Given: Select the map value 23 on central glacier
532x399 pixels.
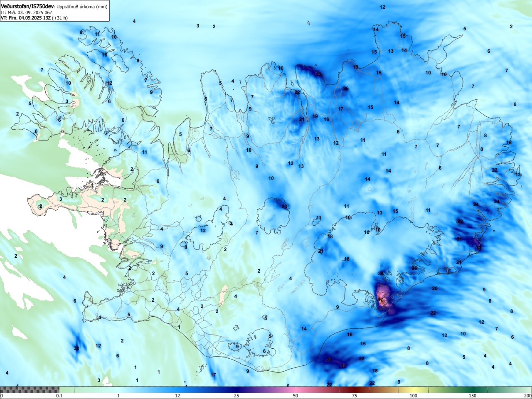Looking at the screenshot, I should click(284, 207).
